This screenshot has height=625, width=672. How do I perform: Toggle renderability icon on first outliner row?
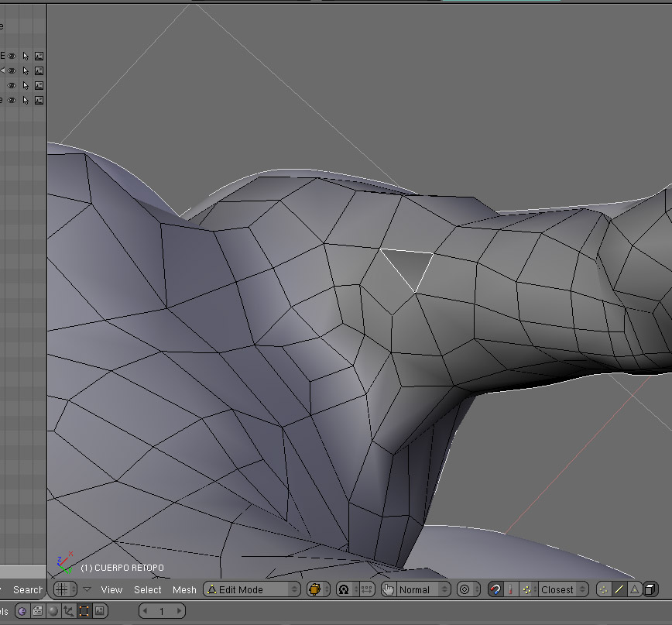pos(39,57)
